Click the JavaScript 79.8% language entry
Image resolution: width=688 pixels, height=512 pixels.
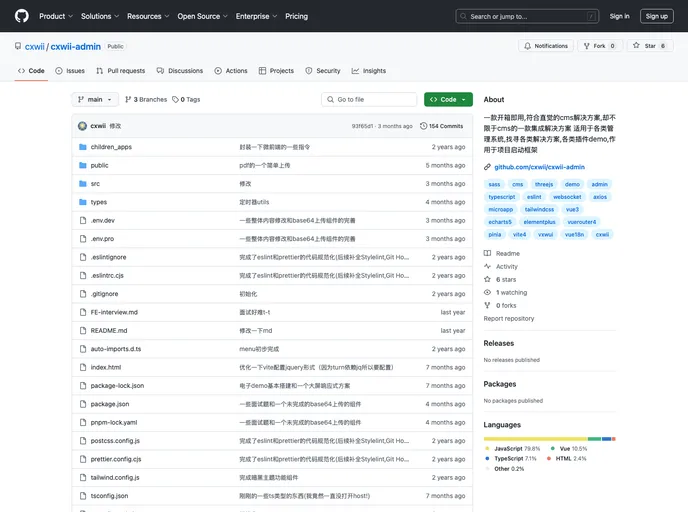512,449
